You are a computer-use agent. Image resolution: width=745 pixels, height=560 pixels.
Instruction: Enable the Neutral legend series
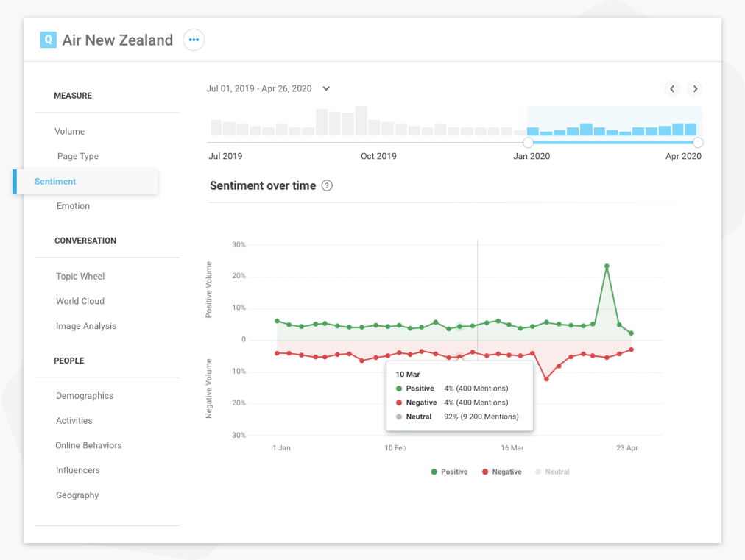551,472
